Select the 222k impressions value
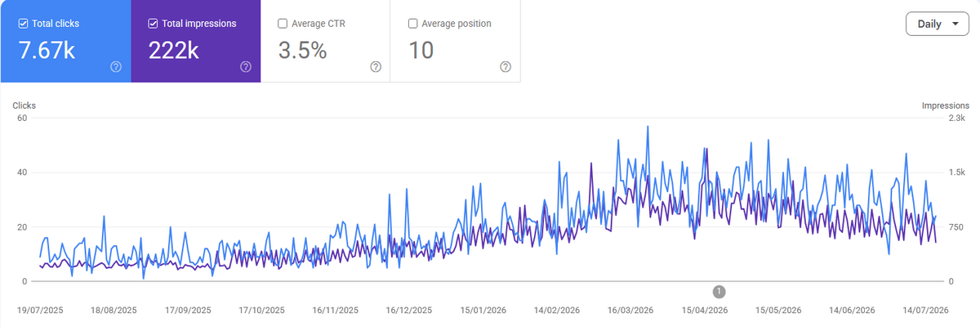The image size is (980, 327). [x=174, y=51]
